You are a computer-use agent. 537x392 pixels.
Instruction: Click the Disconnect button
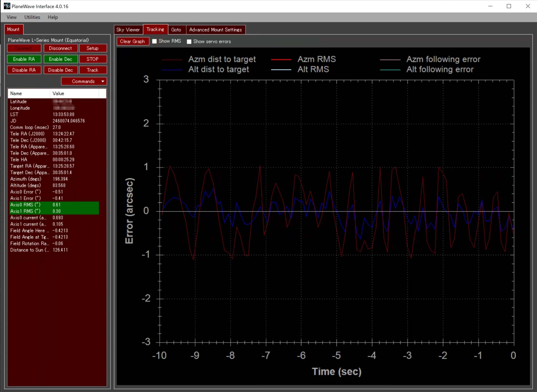(x=60, y=48)
